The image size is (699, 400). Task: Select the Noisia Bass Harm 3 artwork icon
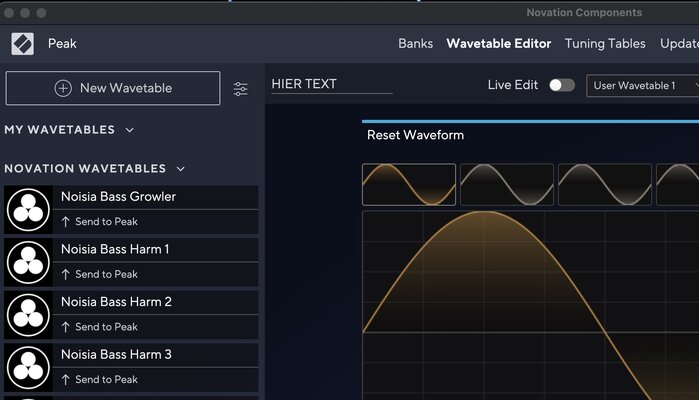click(28, 367)
